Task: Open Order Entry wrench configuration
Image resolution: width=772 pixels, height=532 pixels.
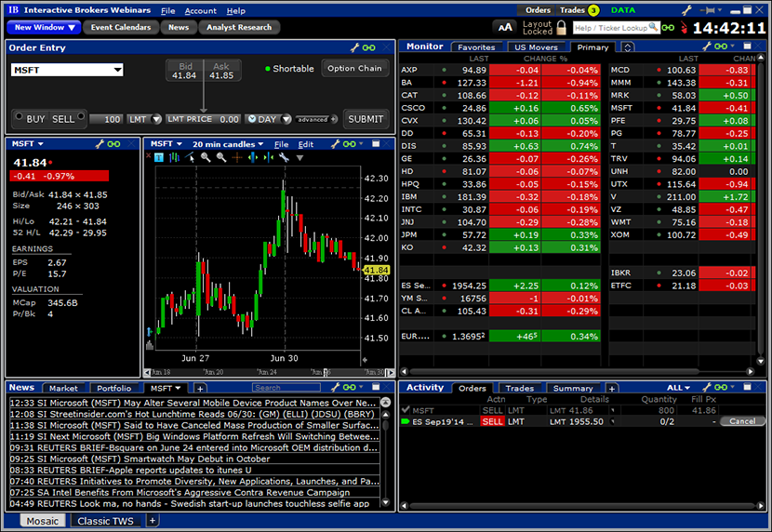Action: 354,47
